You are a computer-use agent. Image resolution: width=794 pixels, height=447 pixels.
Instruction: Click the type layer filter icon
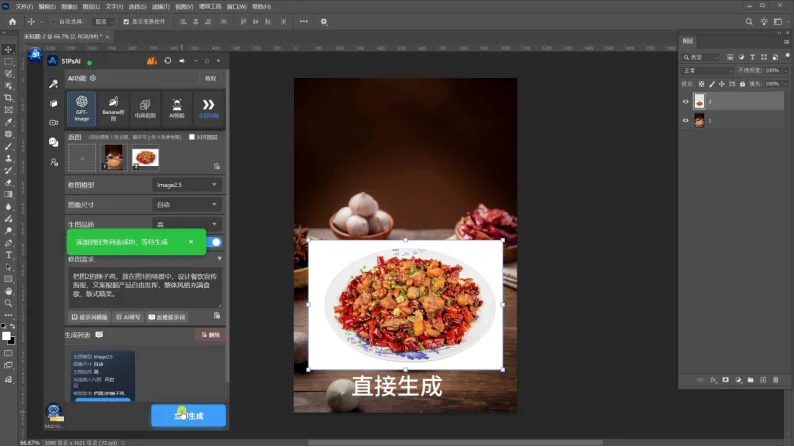(x=752, y=57)
